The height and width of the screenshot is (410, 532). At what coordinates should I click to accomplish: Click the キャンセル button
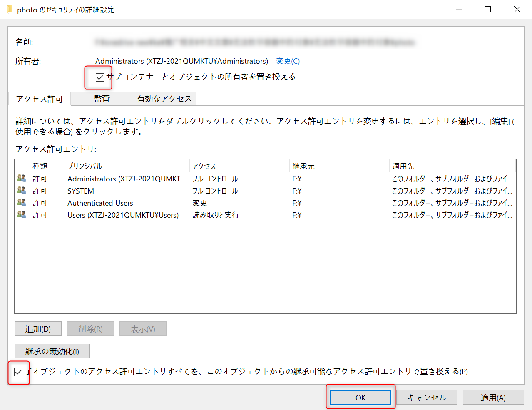427,397
